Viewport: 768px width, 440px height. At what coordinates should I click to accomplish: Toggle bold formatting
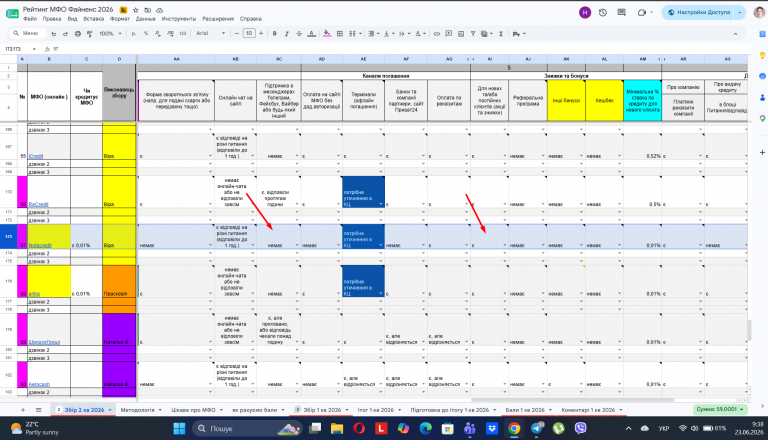coord(274,34)
